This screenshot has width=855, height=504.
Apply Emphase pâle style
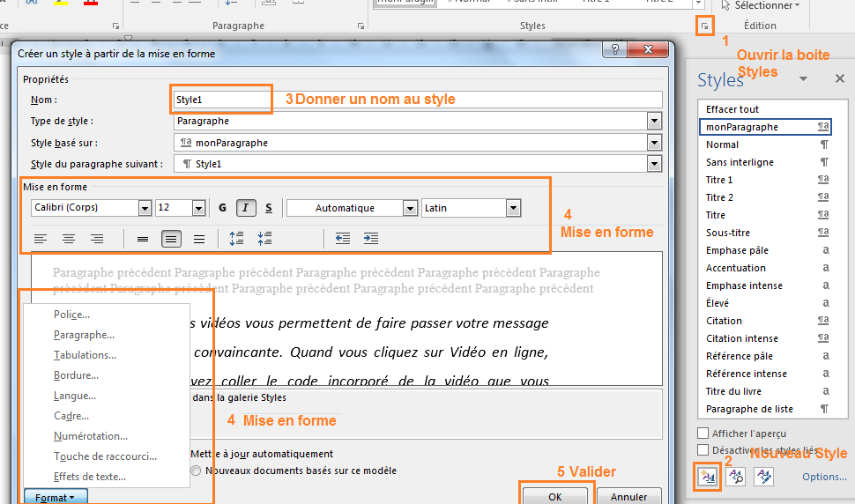[x=766, y=250]
